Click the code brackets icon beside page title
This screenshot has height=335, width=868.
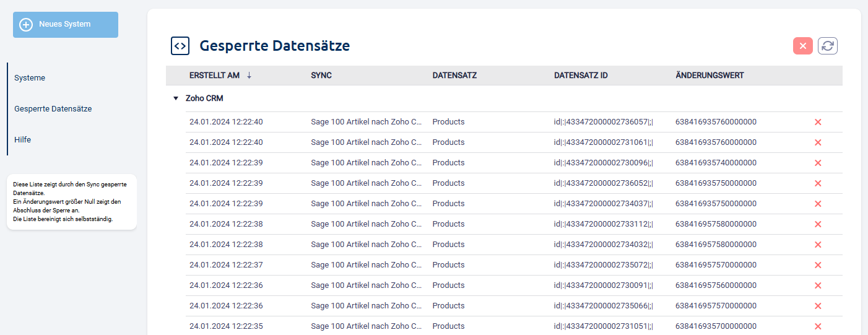[180, 46]
